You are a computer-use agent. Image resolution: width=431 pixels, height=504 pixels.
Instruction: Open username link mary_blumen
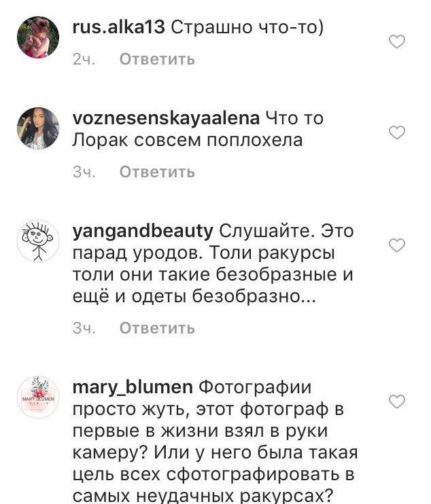[x=133, y=388]
